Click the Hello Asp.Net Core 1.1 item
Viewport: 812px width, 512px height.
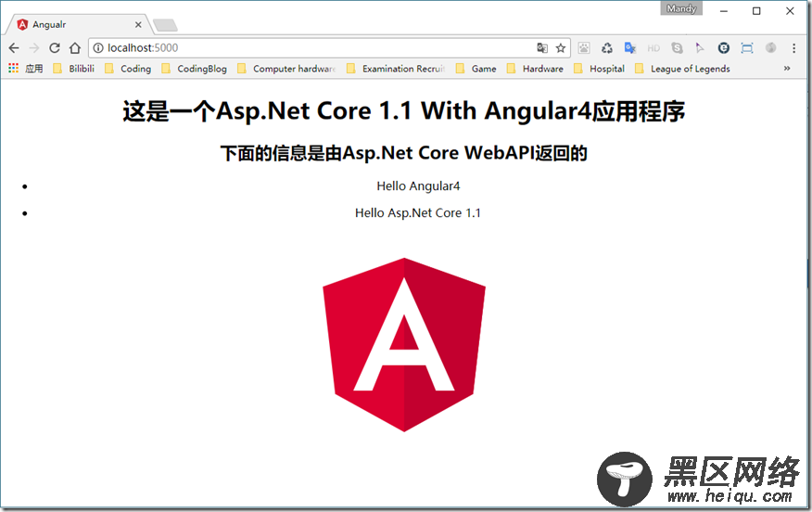(x=418, y=213)
